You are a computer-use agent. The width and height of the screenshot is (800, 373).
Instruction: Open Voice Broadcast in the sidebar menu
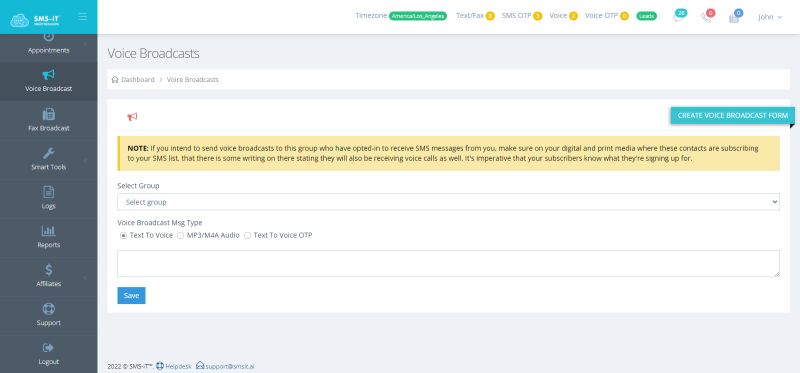[x=48, y=82]
